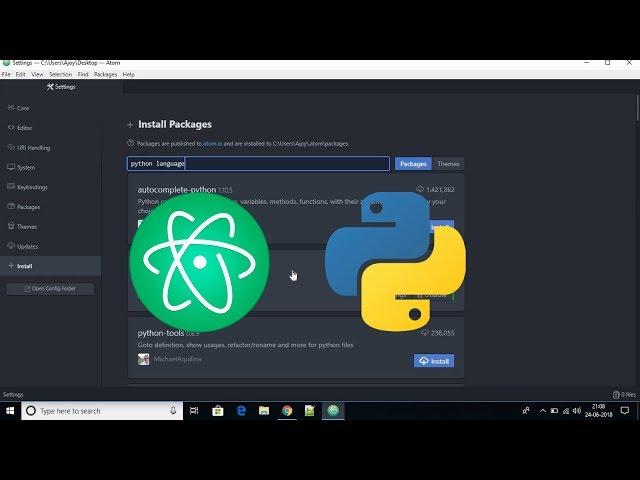Click the autocomplete-python download count icon
This screenshot has width=640, height=480.
click(x=420, y=189)
